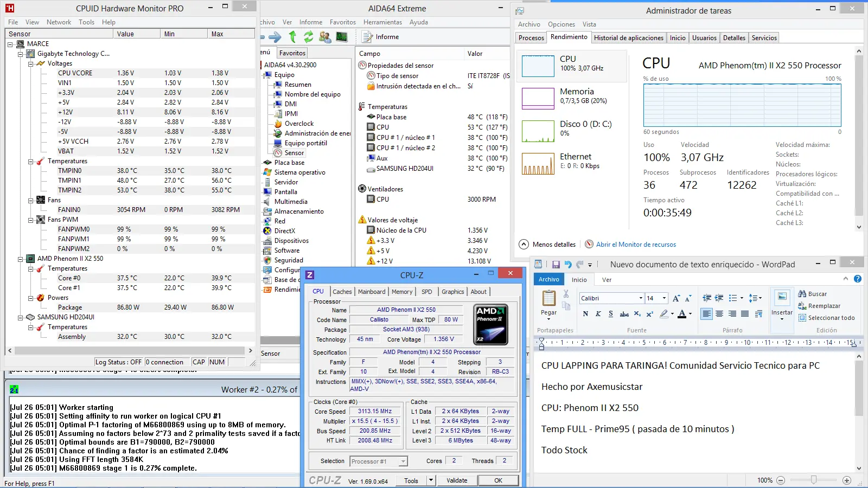The height and width of the screenshot is (488, 868).
Task: Collapse the WordPad ribbon with the chevron
Action: point(846,279)
